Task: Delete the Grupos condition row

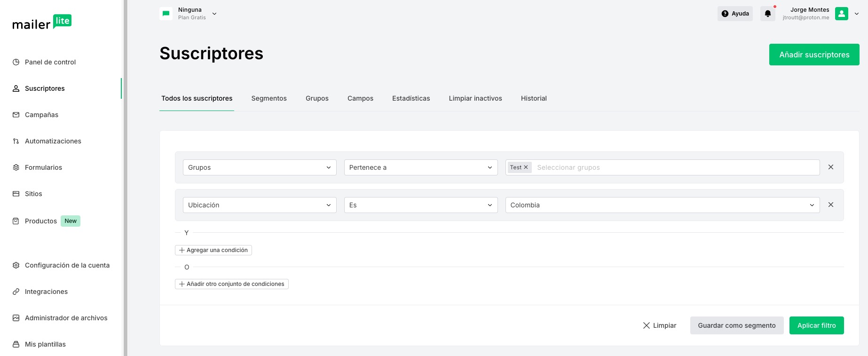Action: (831, 167)
